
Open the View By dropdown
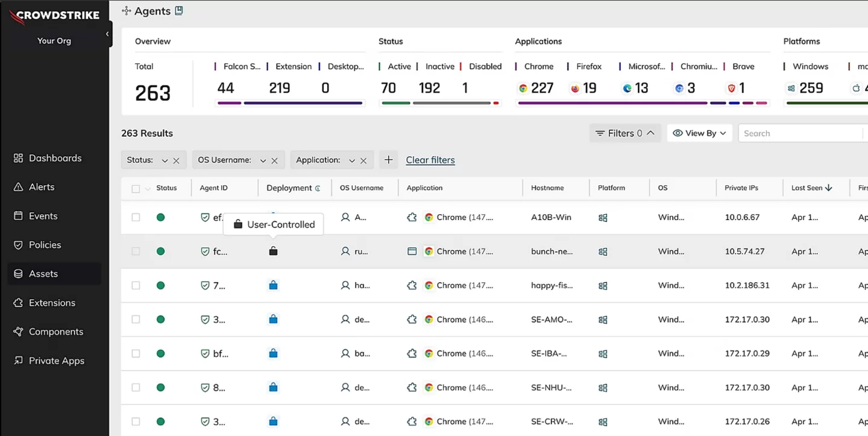coord(699,133)
